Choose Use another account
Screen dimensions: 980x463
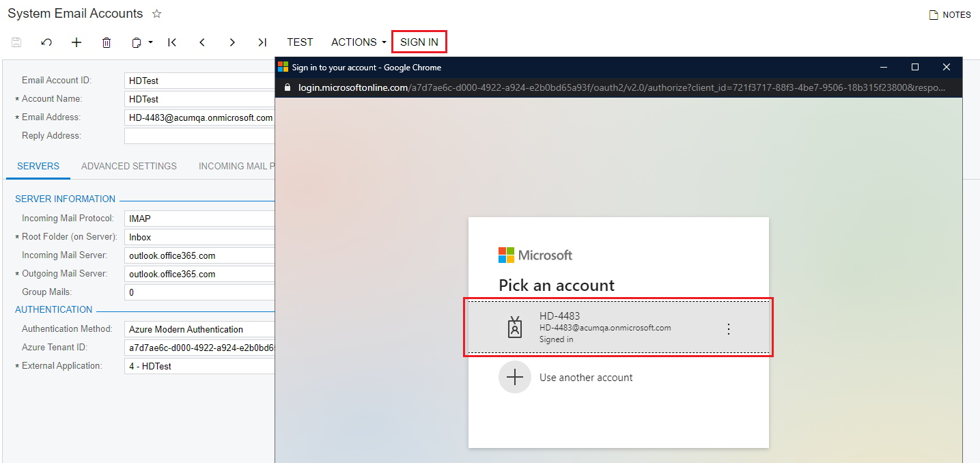point(585,377)
